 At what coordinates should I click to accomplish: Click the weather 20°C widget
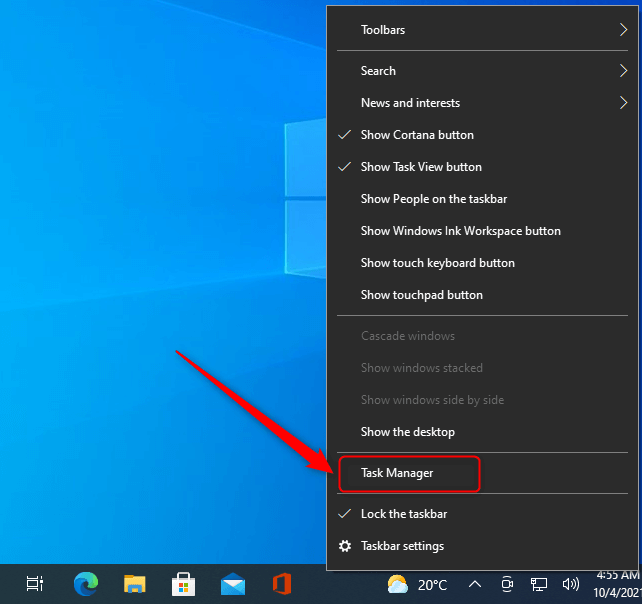tap(417, 584)
